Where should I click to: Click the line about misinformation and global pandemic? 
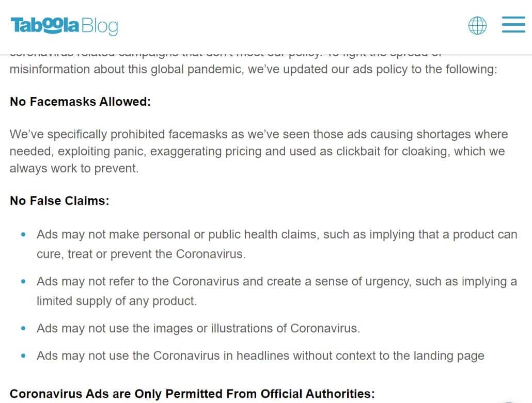pos(254,69)
